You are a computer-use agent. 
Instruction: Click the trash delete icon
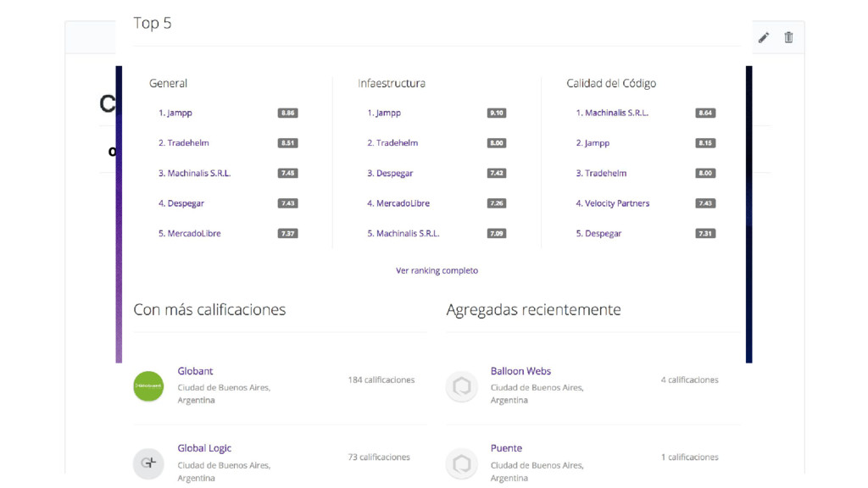[x=788, y=37]
